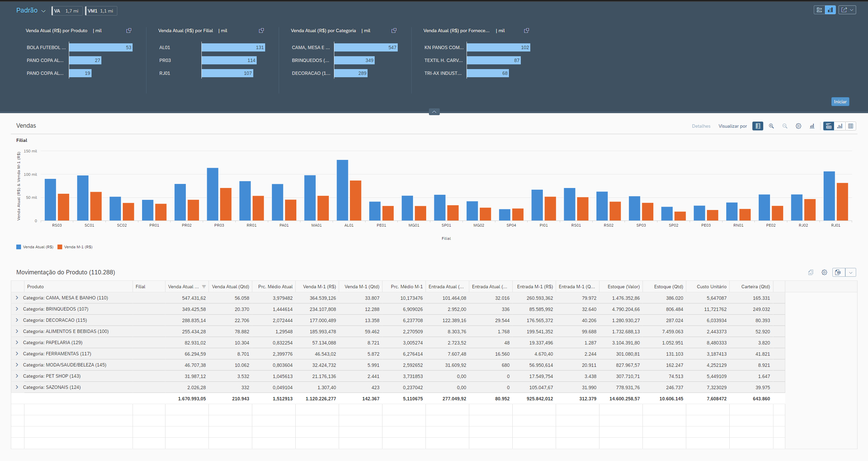Image resolution: width=868 pixels, height=462 pixels.
Task: Switch filter bar to compact filter mode
Action: 819,10
